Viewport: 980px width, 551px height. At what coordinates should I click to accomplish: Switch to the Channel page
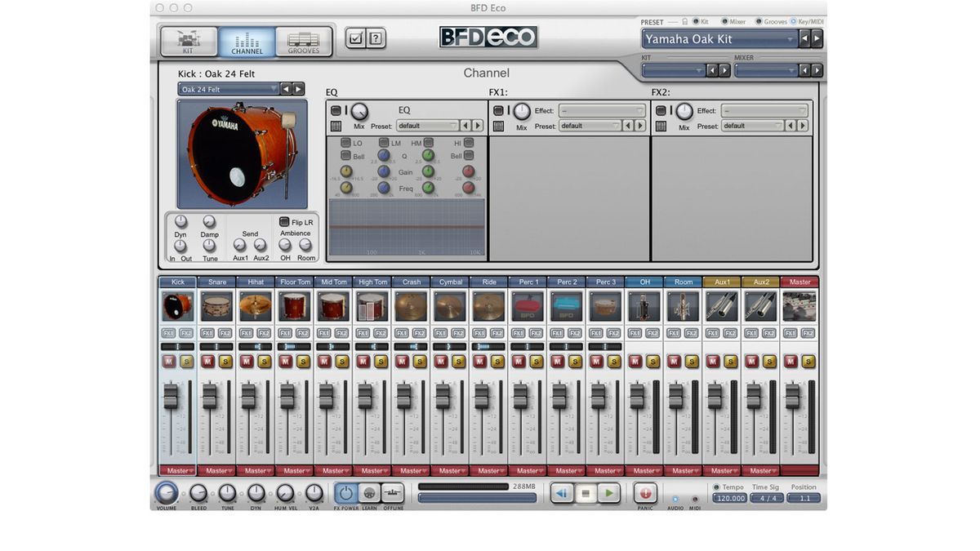[x=247, y=42]
